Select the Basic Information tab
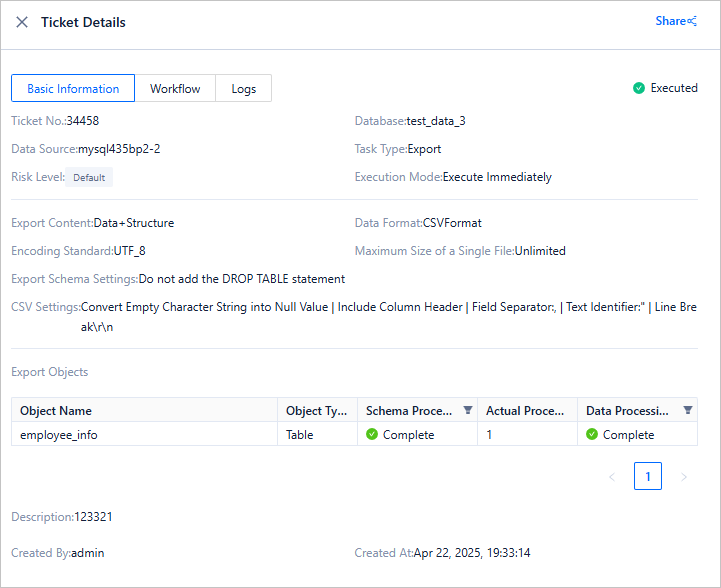This screenshot has height=588, width=721. point(73,89)
